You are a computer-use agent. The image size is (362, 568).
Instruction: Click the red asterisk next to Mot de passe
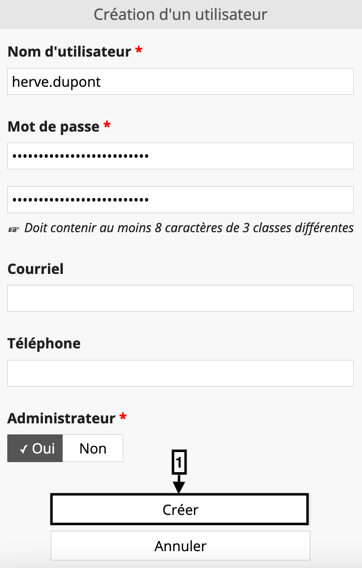coord(107,125)
